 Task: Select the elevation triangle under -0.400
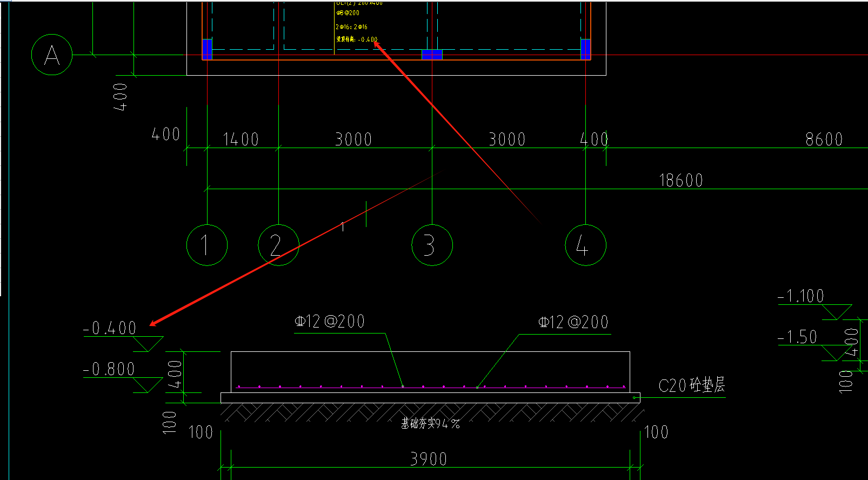[x=149, y=344]
